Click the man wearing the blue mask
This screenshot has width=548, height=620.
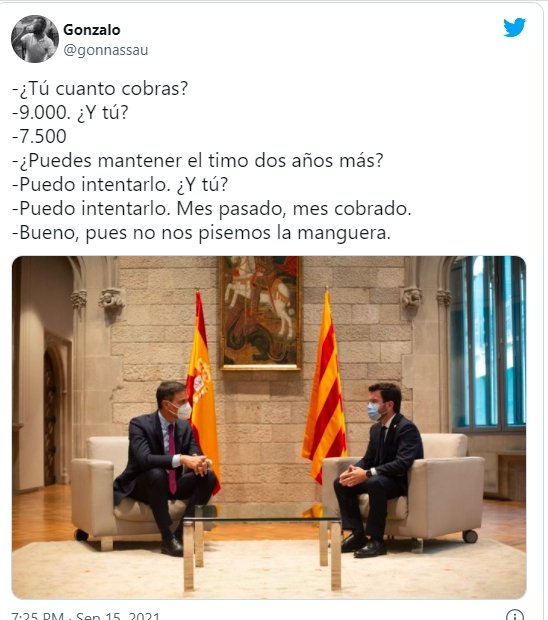tap(378, 471)
